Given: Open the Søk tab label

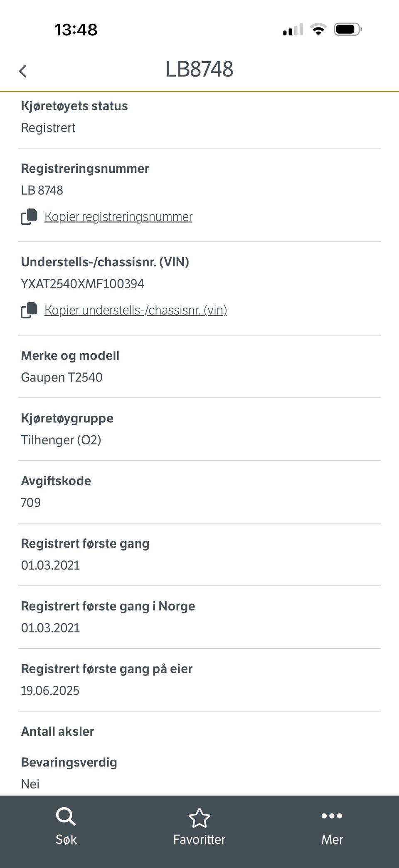Looking at the screenshot, I should coord(66,839).
